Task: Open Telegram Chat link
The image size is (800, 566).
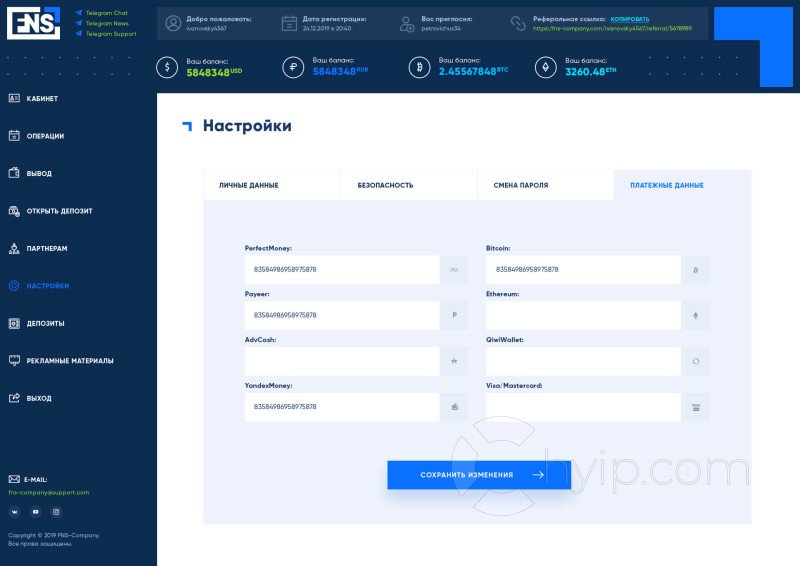Action: click(107, 13)
